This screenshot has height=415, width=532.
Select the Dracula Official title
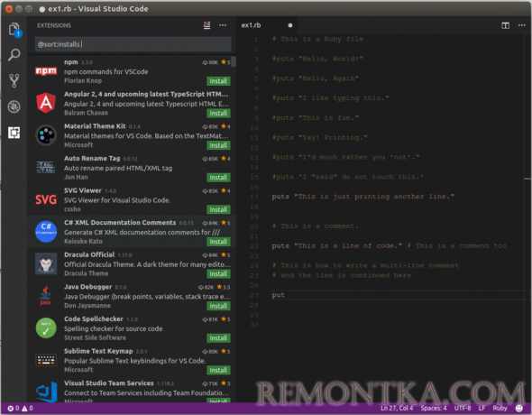[x=89, y=254]
